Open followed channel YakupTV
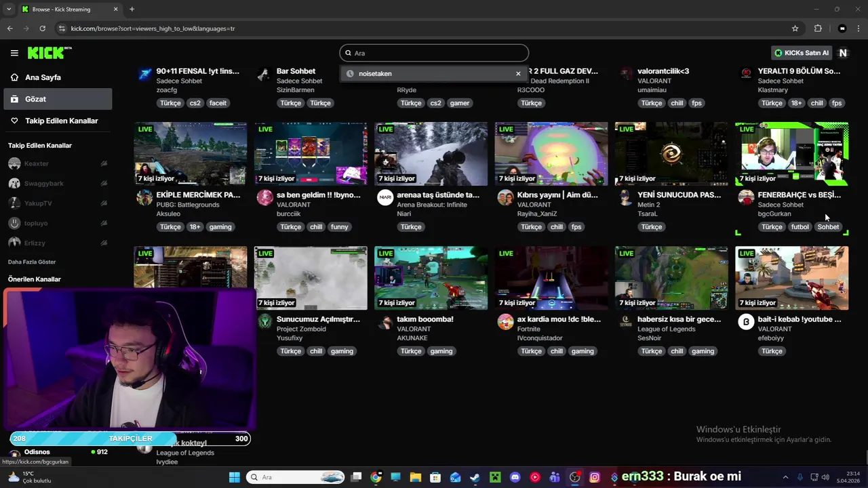Viewport: 868px width, 488px height. pyautogui.click(x=38, y=203)
